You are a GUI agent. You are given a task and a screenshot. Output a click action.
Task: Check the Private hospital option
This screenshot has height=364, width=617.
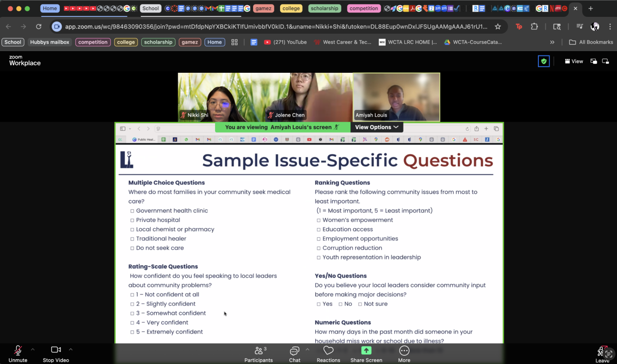coord(132,220)
